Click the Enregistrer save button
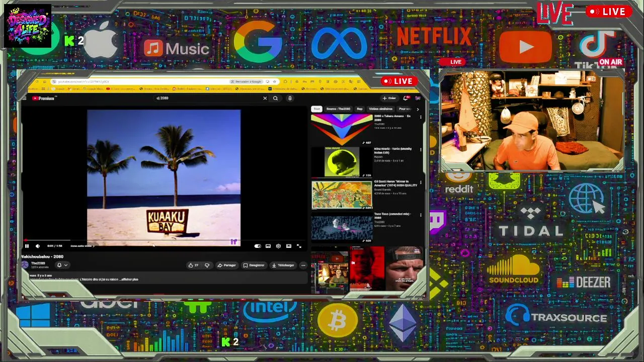This screenshot has width=644, height=362. [254, 265]
